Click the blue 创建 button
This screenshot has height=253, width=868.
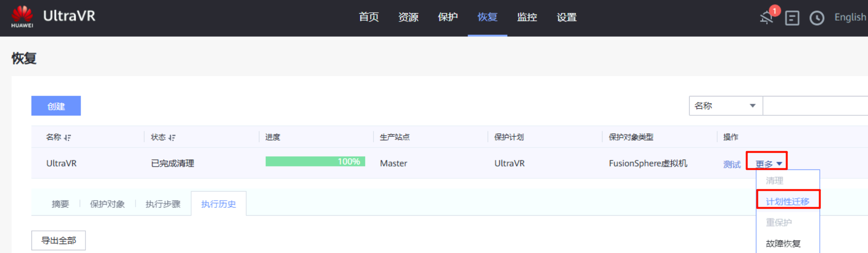(56, 106)
